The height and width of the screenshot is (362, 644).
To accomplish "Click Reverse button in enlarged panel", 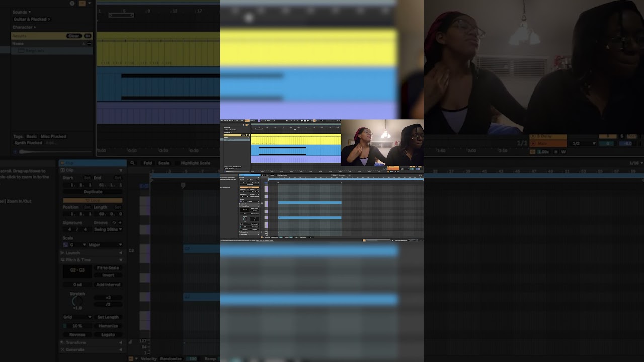I will point(77,334).
